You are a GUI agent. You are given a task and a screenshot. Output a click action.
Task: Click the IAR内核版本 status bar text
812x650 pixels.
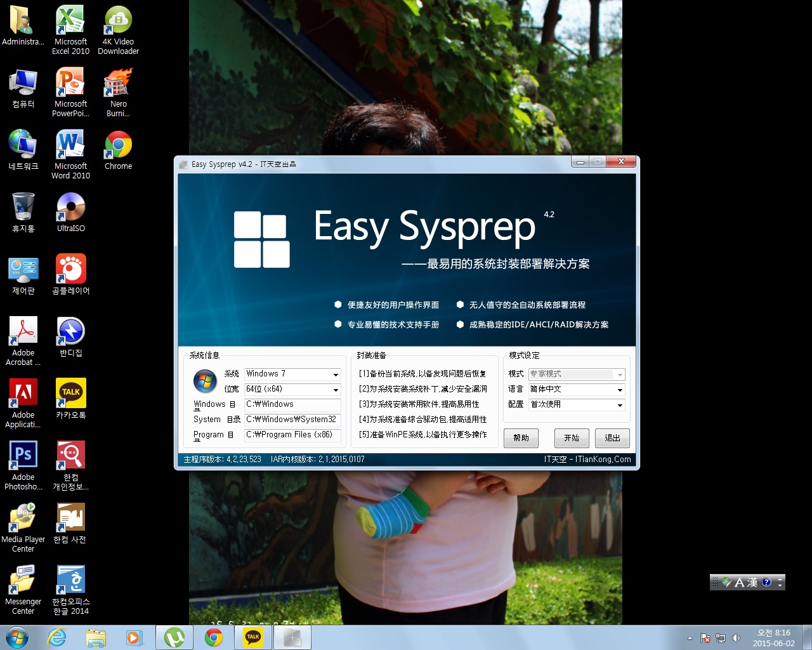pyautogui.click(x=317, y=460)
